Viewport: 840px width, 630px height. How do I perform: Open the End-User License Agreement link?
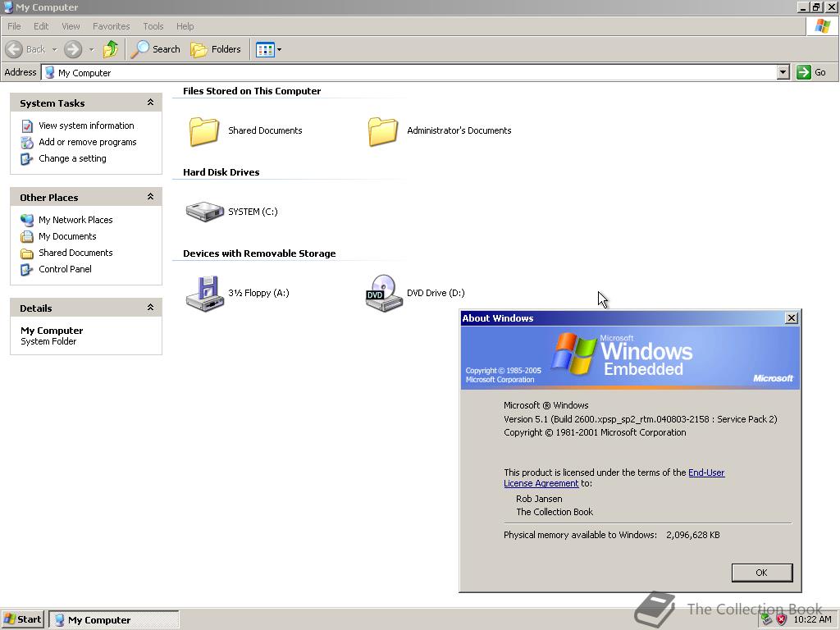coord(614,478)
